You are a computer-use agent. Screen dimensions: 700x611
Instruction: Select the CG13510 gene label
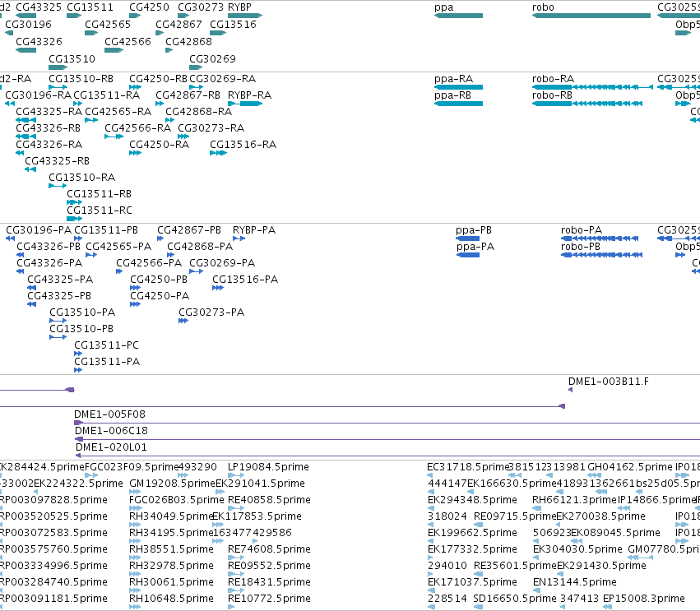[72, 59]
